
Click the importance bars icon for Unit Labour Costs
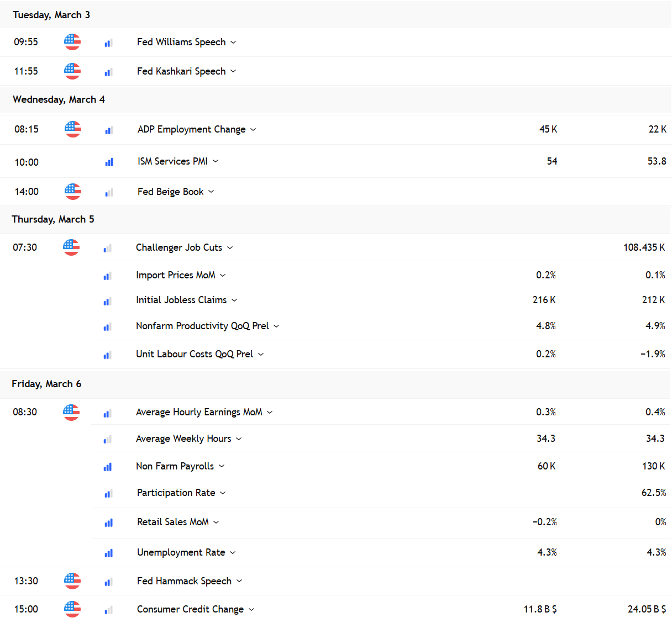pos(107,355)
